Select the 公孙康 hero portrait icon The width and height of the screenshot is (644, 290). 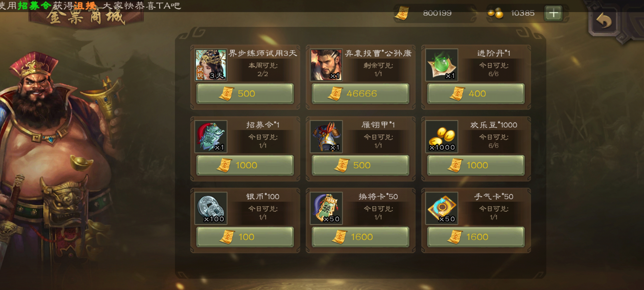(x=326, y=65)
